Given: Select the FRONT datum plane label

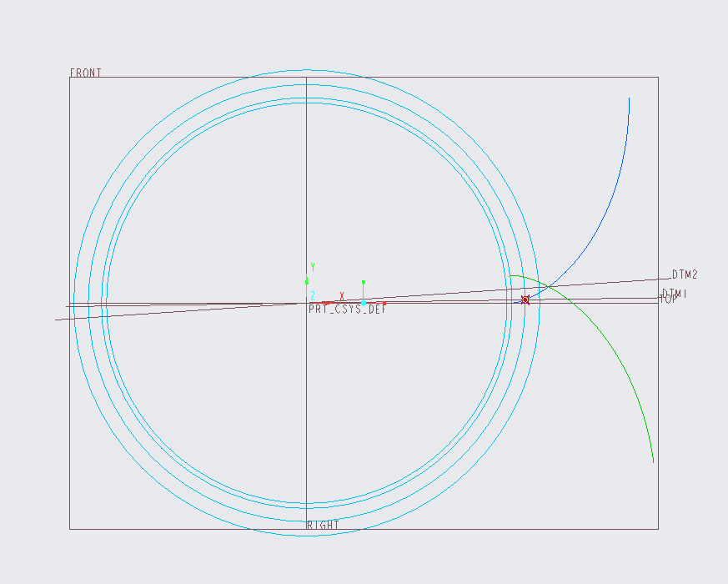Looking at the screenshot, I should point(86,73).
